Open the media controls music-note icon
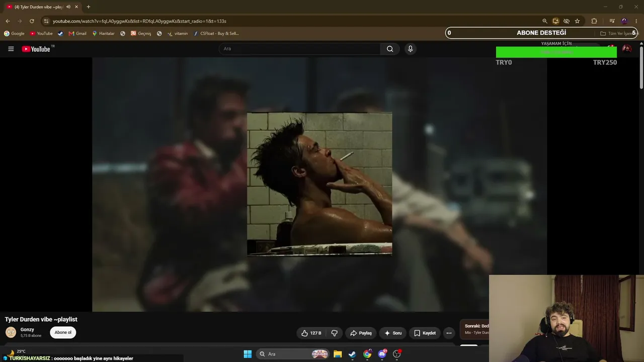 pyautogui.click(x=612, y=21)
